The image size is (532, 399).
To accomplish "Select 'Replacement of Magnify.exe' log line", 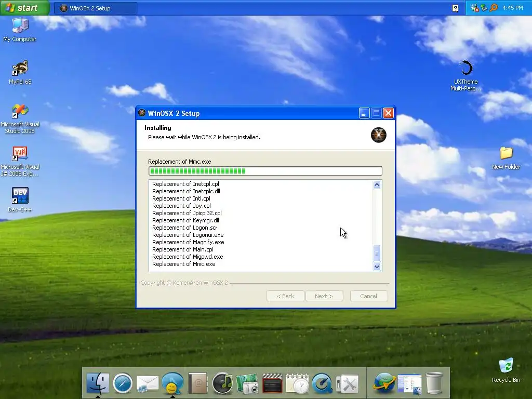I will pyautogui.click(x=188, y=242).
